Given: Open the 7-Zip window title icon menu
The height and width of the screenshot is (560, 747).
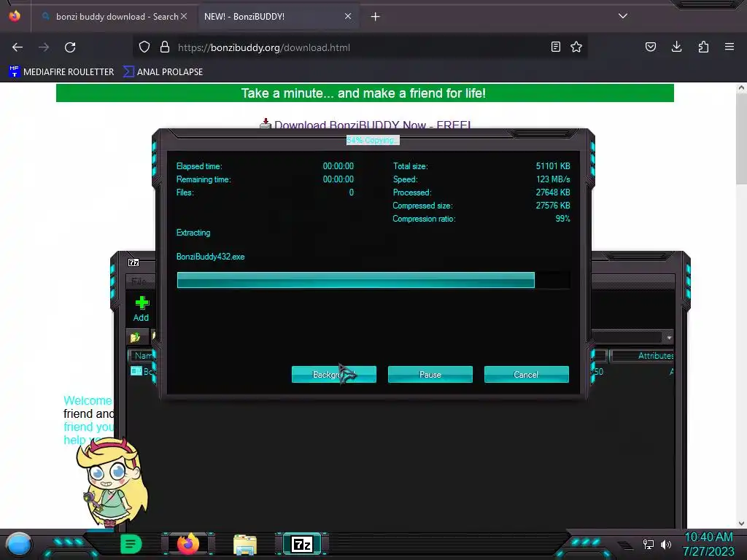Looking at the screenshot, I should pyautogui.click(x=133, y=262).
